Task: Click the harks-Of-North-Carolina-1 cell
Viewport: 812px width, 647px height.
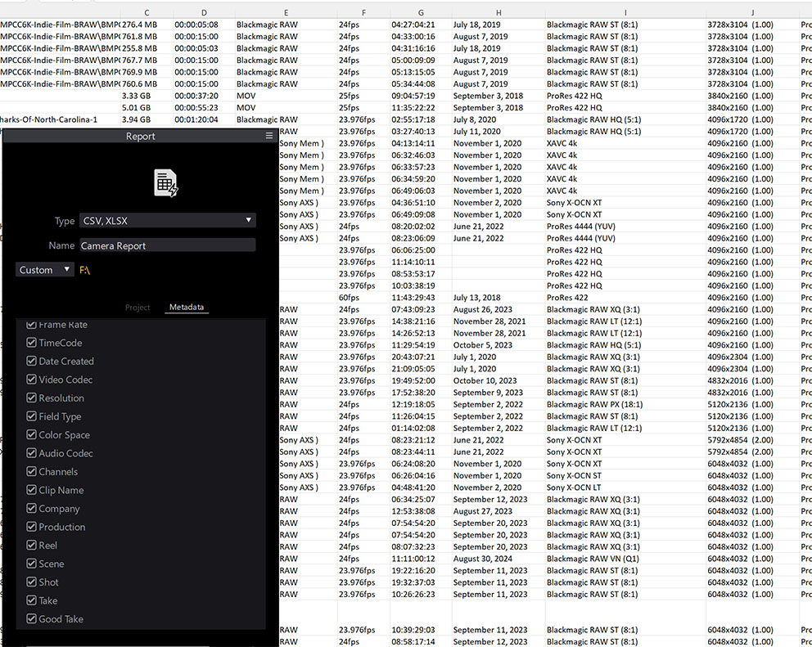Action: click(x=60, y=119)
